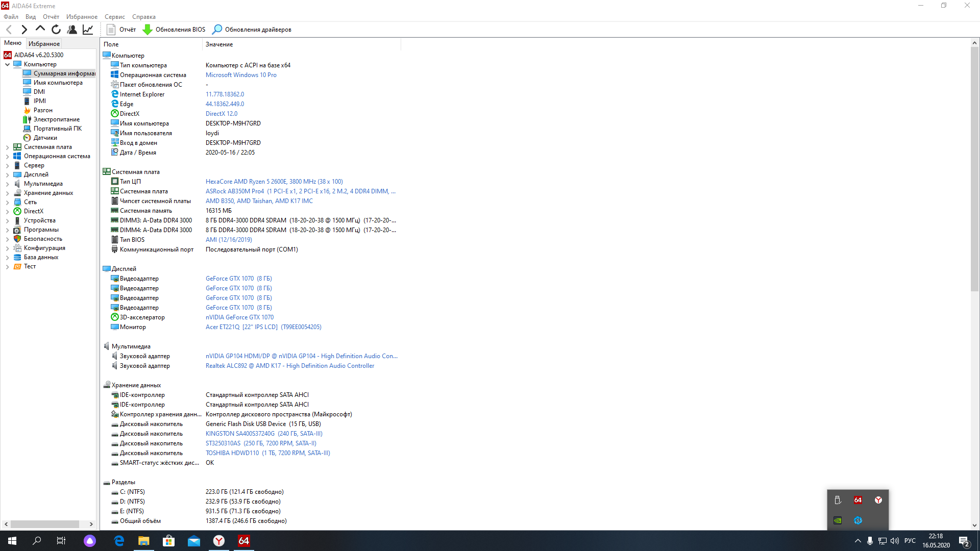Screen dimensions: 980x551
Task: Click the Back navigation arrow
Action: pyautogui.click(x=9, y=30)
